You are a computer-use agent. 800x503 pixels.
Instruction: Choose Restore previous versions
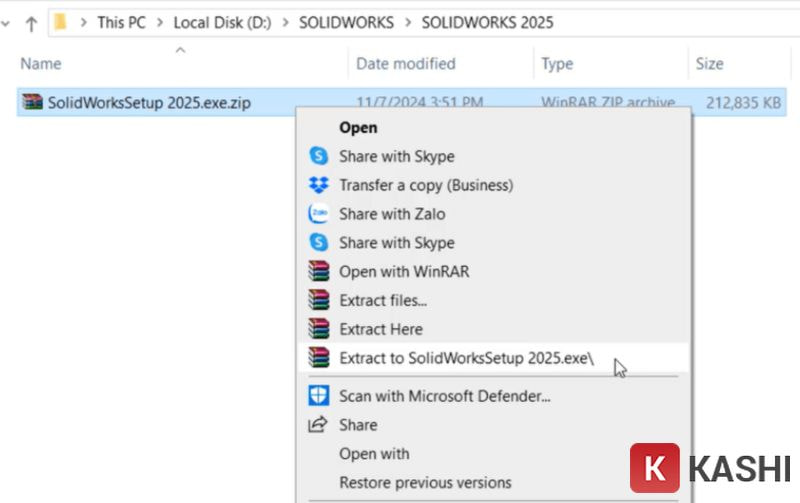point(425,482)
